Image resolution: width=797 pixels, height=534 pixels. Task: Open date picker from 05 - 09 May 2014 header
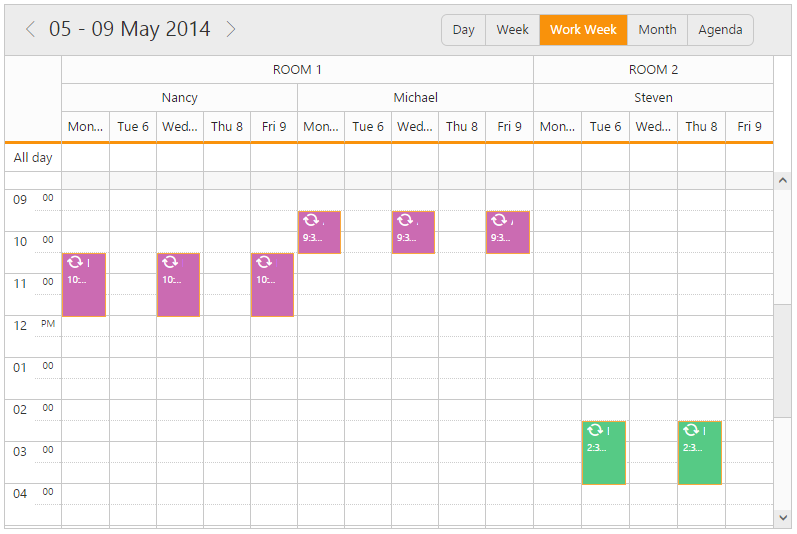coord(130,30)
